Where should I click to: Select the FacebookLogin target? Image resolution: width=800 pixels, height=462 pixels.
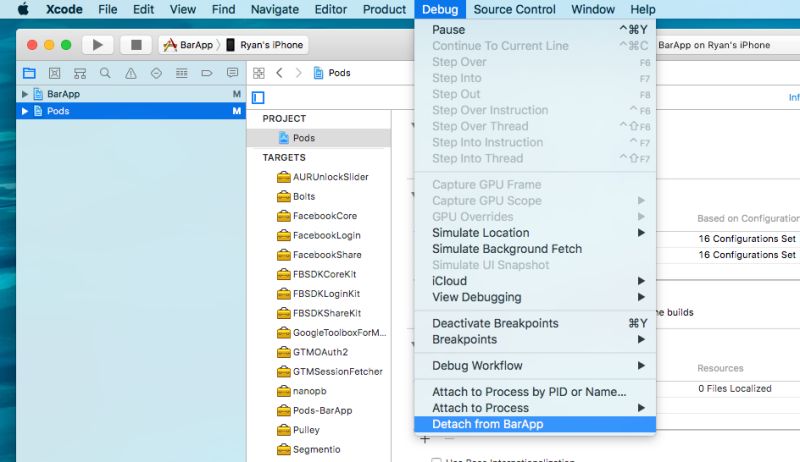319,235
